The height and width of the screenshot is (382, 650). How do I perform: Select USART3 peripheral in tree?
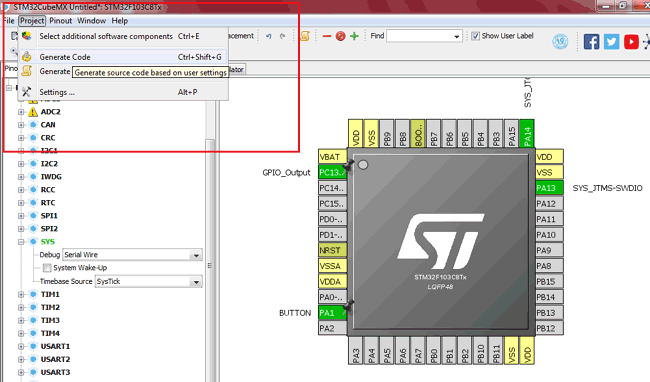point(55,372)
